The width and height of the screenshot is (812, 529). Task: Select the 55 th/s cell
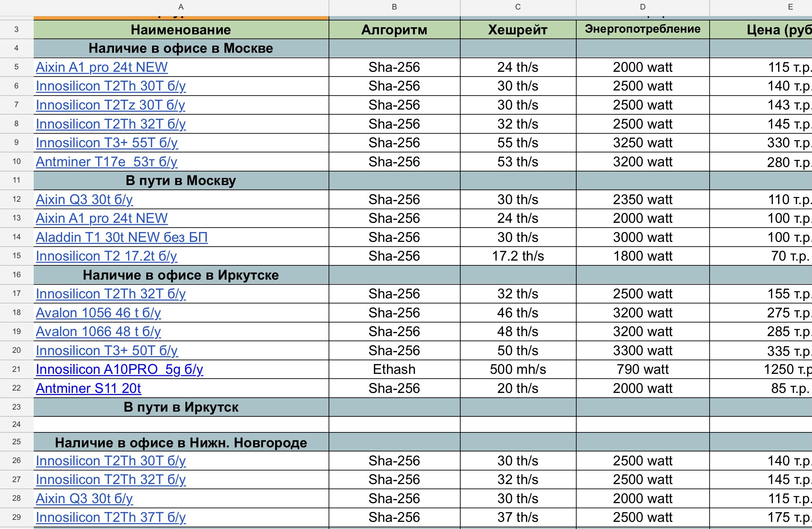point(518,143)
